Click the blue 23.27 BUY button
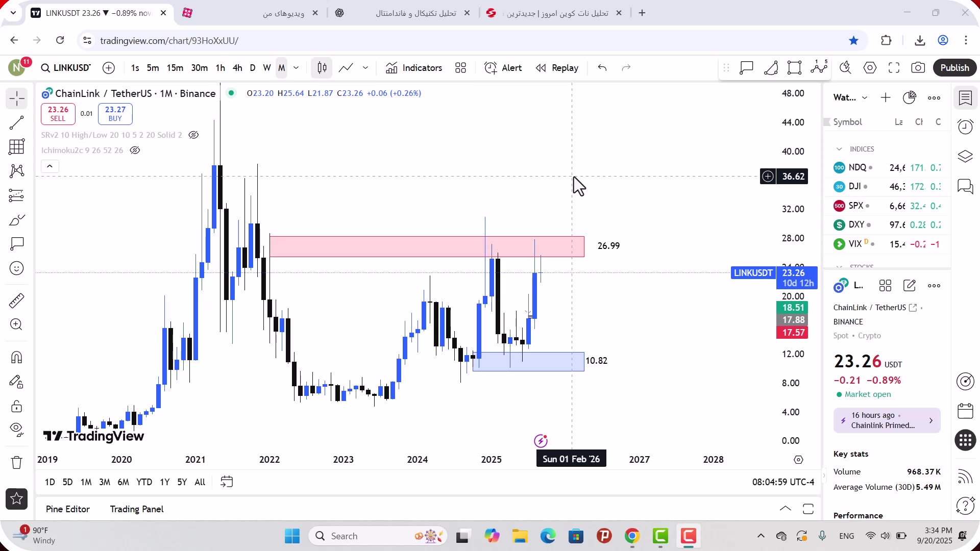 click(x=115, y=114)
